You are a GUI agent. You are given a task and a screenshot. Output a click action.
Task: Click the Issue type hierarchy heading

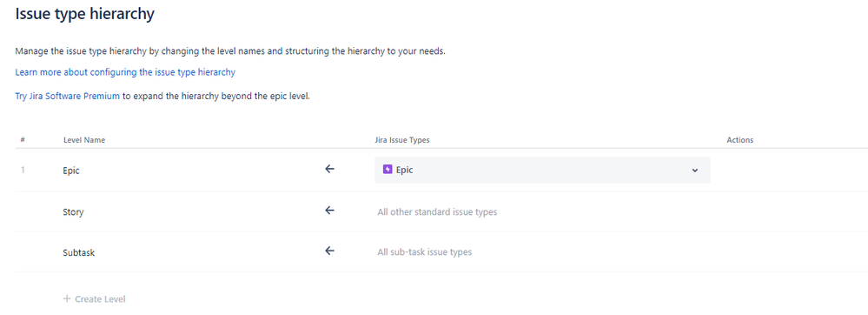click(84, 14)
